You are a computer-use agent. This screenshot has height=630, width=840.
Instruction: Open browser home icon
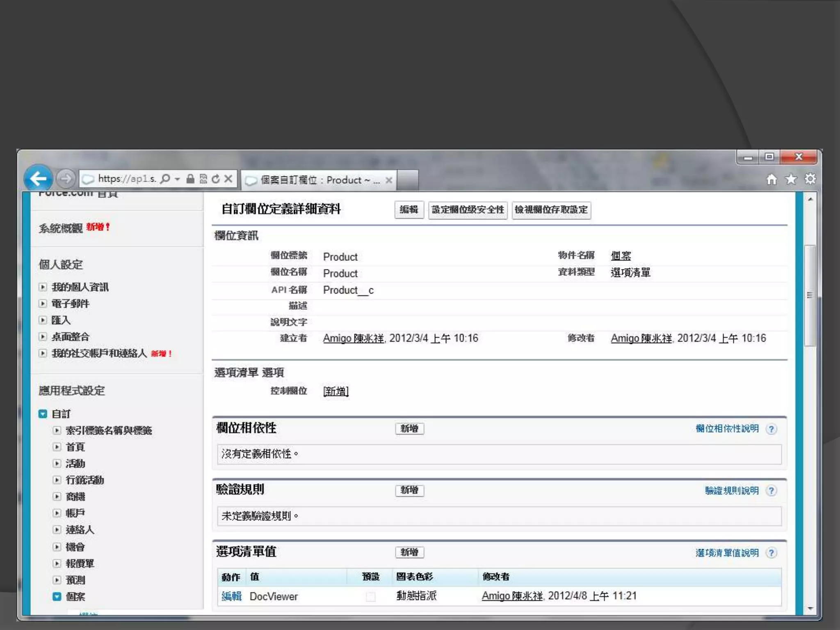pos(772,179)
